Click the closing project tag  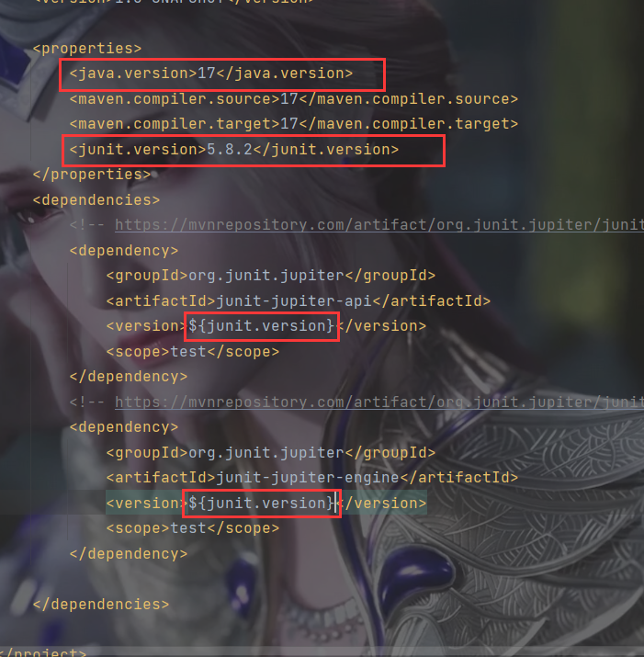[44, 652]
